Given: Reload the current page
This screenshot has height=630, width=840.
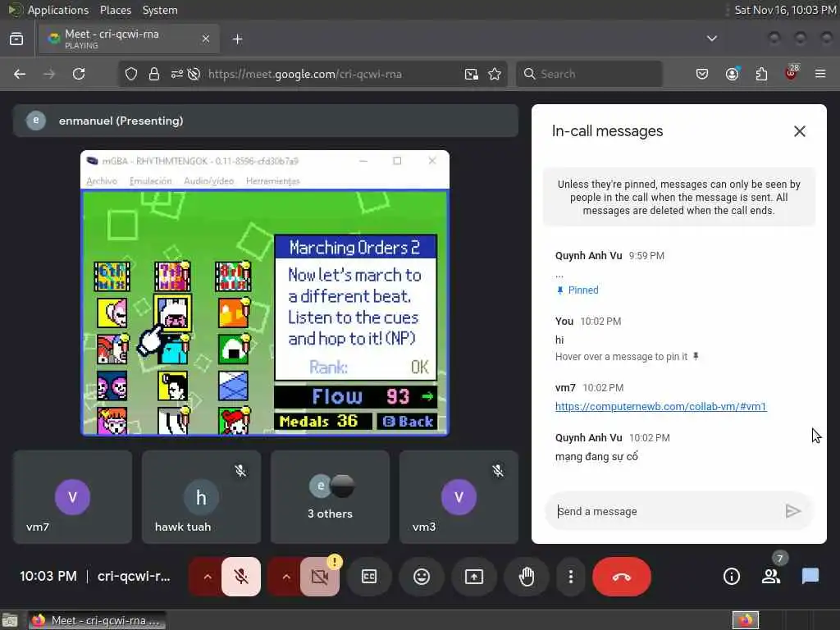Looking at the screenshot, I should pos(79,74).
